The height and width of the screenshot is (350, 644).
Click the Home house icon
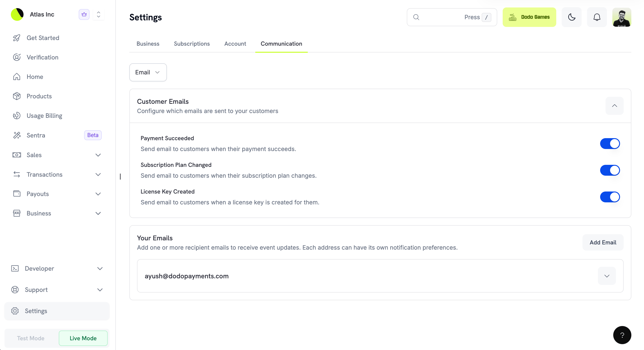17,77
